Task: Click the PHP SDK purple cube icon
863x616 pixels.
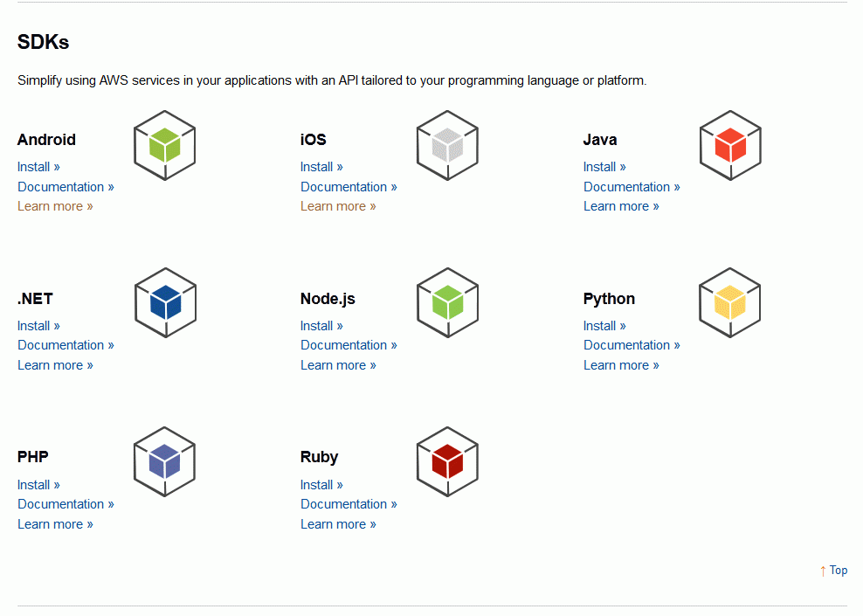Action: pos(164,461)
